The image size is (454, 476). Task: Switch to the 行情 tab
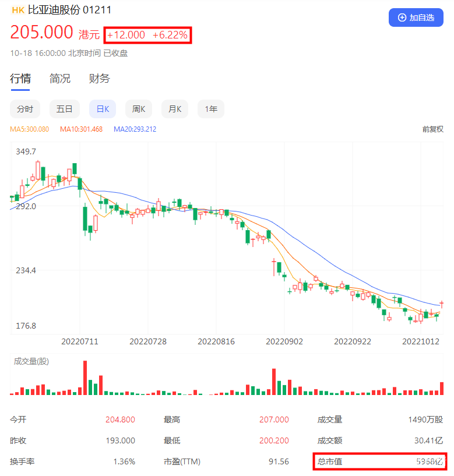(x=20, y=79)
